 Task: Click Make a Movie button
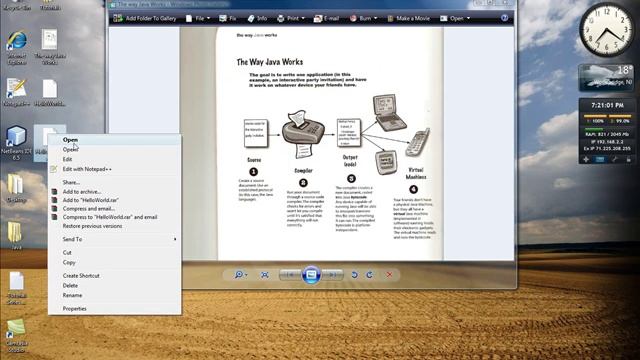coord(408,18)
